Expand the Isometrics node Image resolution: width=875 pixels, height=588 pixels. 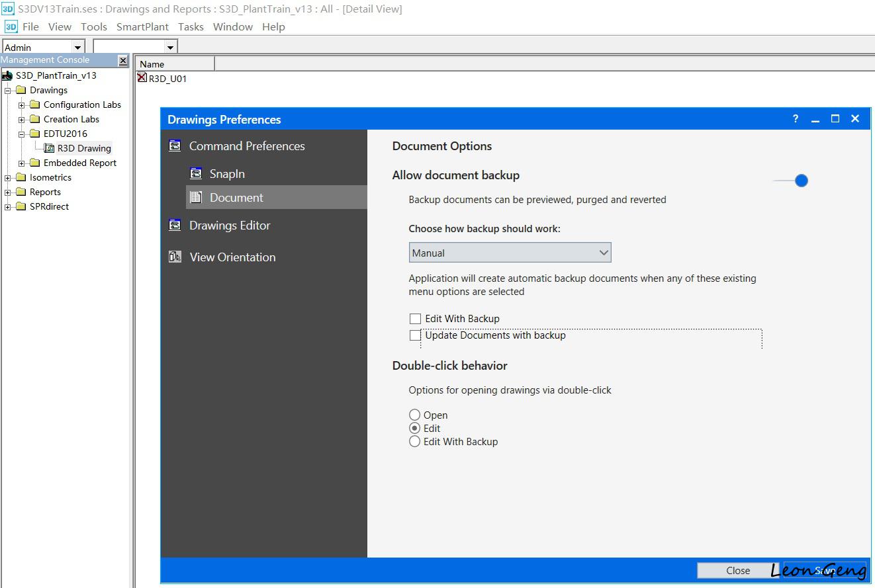(x=8, y=177)
